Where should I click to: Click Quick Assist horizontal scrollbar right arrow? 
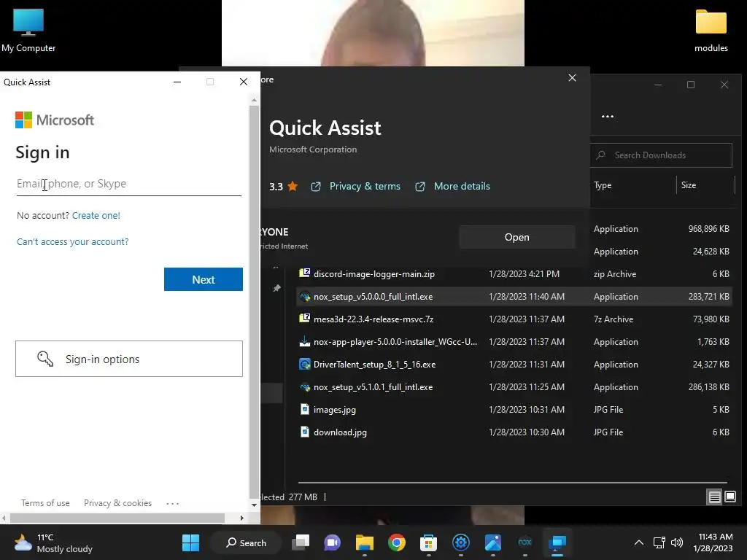coord(241,518)
